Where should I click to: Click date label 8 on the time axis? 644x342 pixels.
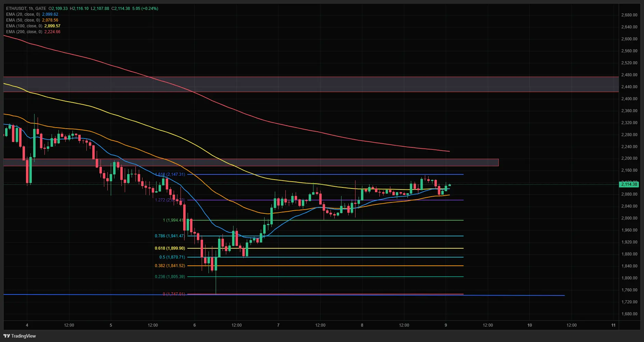pos(362,325)
